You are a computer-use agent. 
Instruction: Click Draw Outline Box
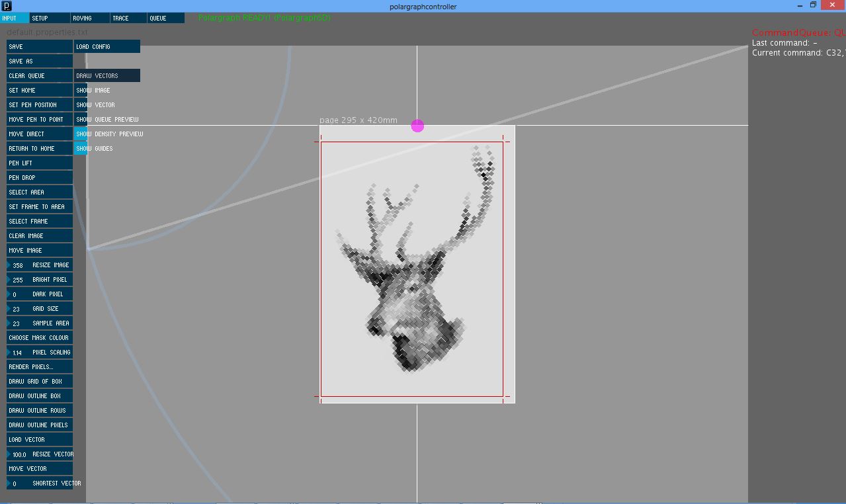click(x=40, y=396)
